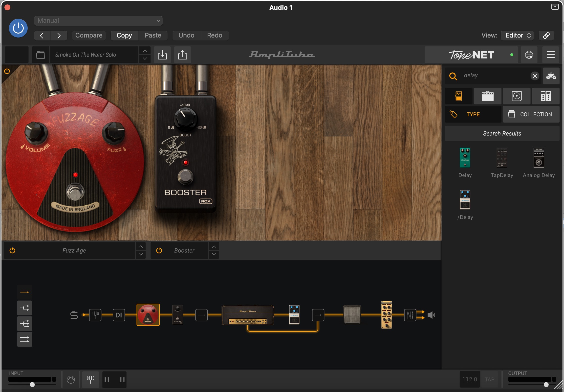Viewport: 564px width, 392px height.
Task: Switch to the TYPE tab
Action: (x=473, y=114)
